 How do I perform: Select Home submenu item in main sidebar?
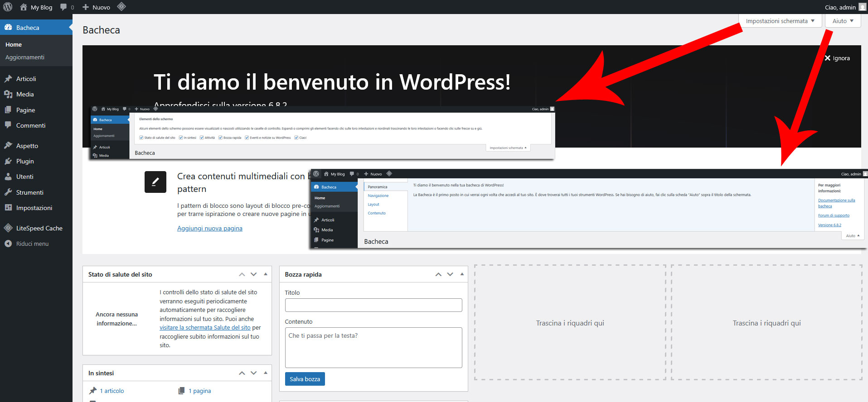[x=14, y=45]
